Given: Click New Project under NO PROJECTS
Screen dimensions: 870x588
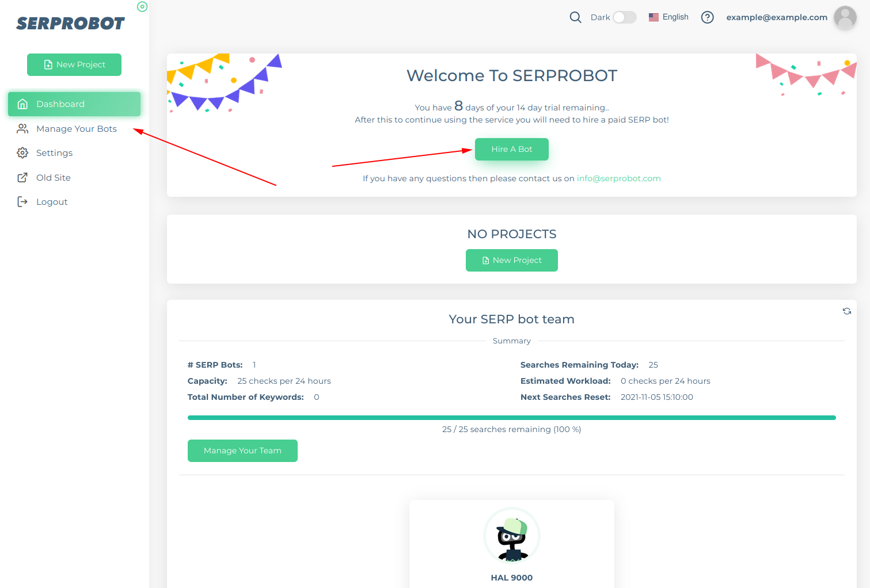Looking at the screenshot, I should tap(512, 260).
